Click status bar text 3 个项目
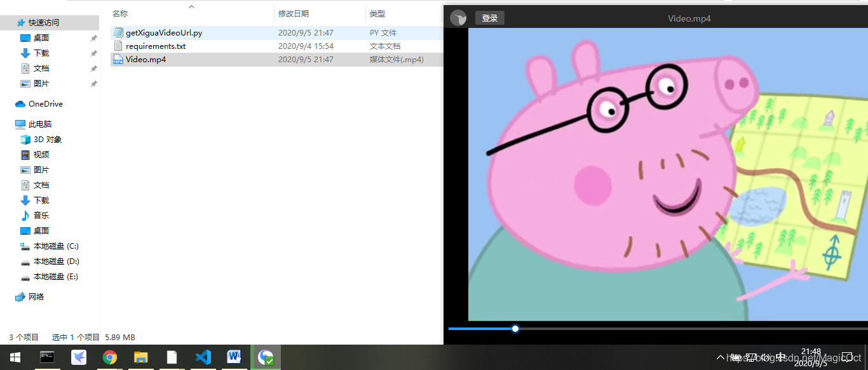Viewport: 868px width, 370px height. pos(24,338)
